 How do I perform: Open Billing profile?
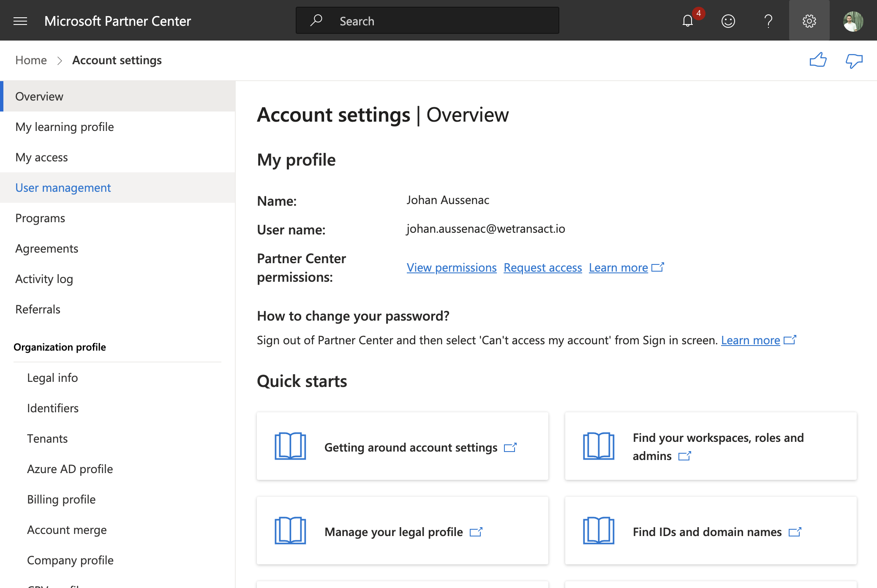tap(117, 499)
